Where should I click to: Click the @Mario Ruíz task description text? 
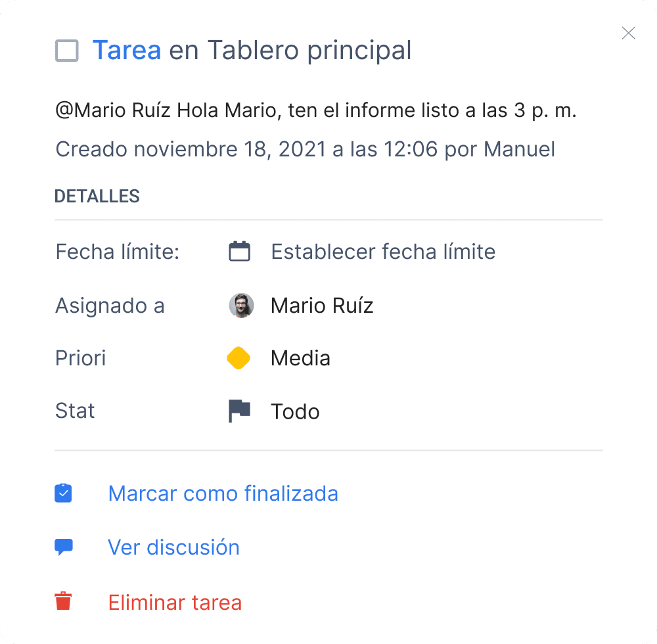(x=315, y=110)
